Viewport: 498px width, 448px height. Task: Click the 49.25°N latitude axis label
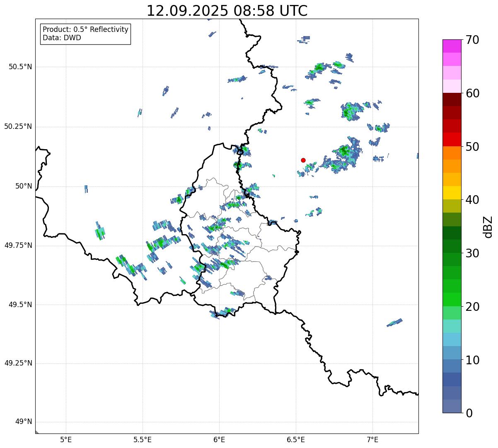(18, 363)
